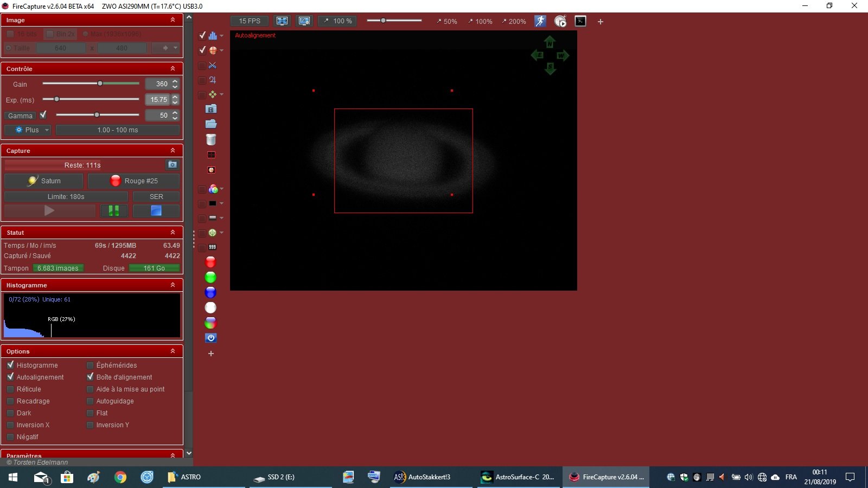Collapse the Contrôle panel
Screen dimensions: 868x488
pos(173,69)
